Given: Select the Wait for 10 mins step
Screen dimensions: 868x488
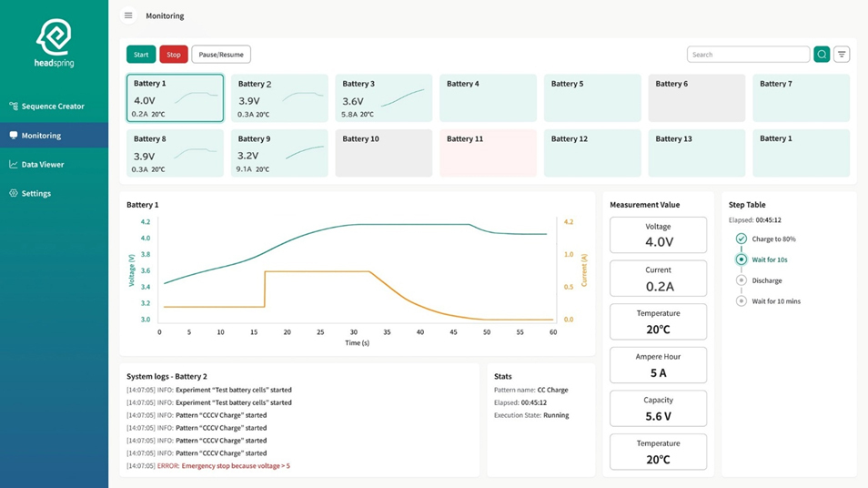Looking at the screenshot, I should 742,301.
